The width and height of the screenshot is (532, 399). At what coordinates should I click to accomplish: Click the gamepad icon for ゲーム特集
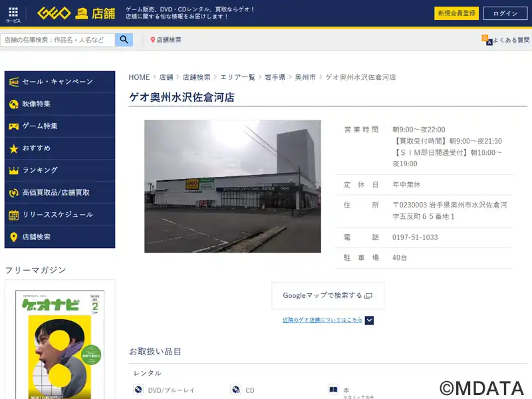click(x=14, y=126)
